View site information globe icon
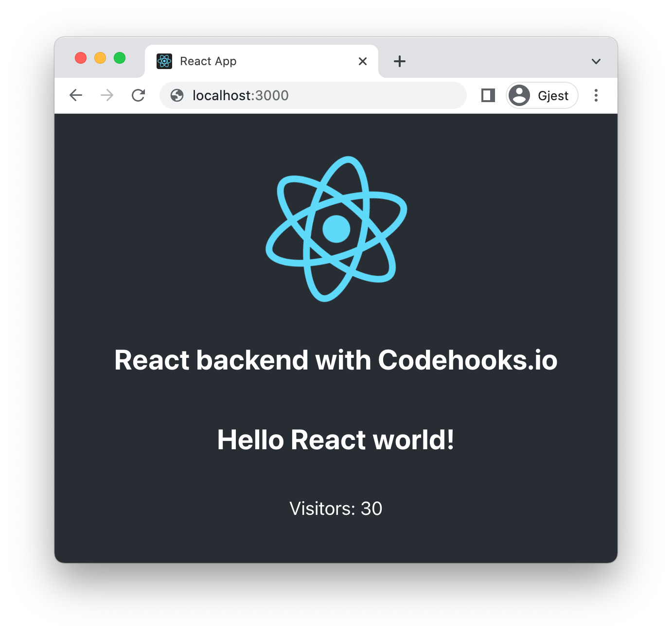This screenshot has width=672, height=635. pos(177,95)
